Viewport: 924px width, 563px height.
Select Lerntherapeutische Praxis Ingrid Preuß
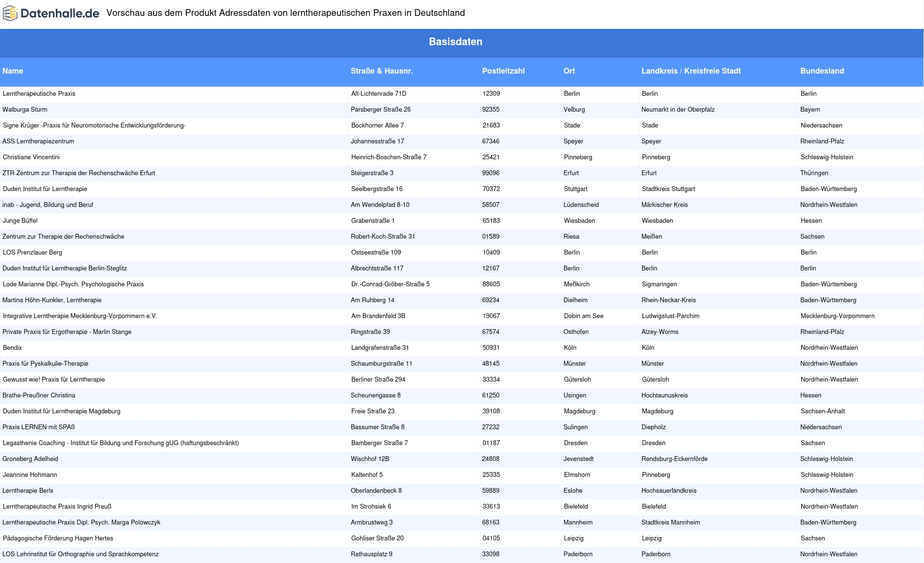click(57, 507)
